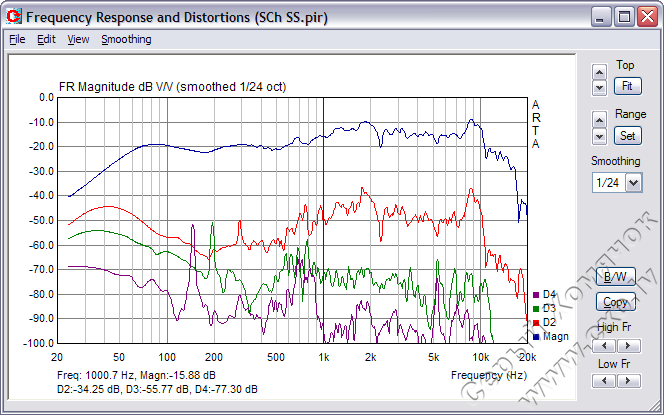664x415 pixels.
Task: Open the Smoothing menu
Action: click(x=126, y=39)
